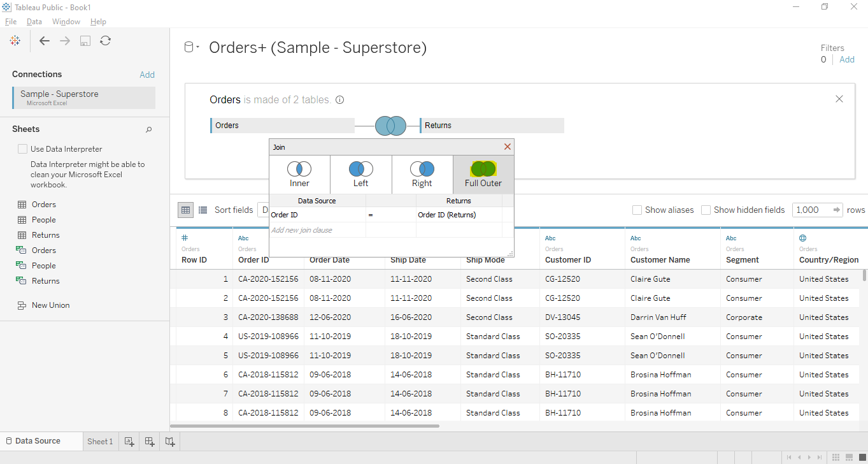Add a new connection
The height and width of the screenshot is (464, 868).
(x=147, y=75)
